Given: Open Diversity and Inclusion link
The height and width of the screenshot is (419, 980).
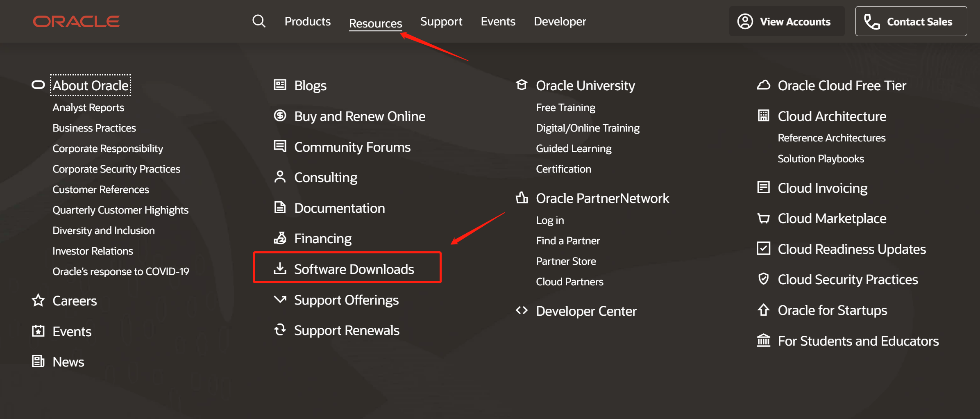Looking at the screenshot, I should [x=104, y=230].
